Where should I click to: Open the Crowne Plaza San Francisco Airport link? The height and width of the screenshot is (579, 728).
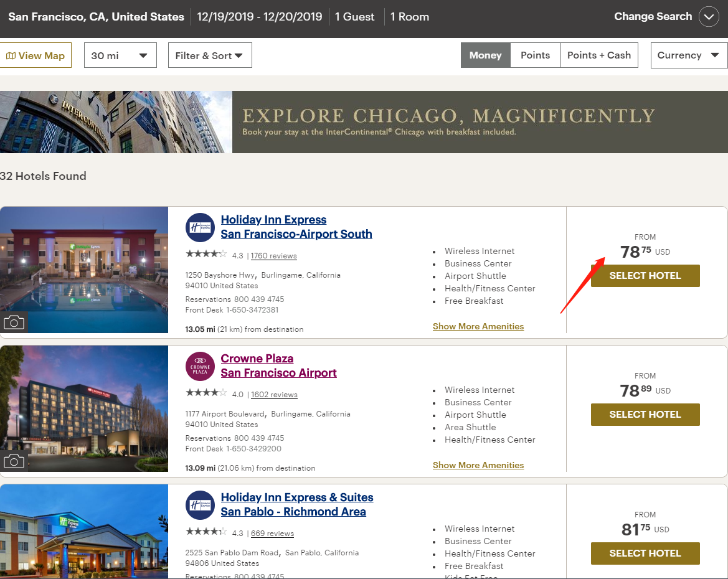pos(278,365)
